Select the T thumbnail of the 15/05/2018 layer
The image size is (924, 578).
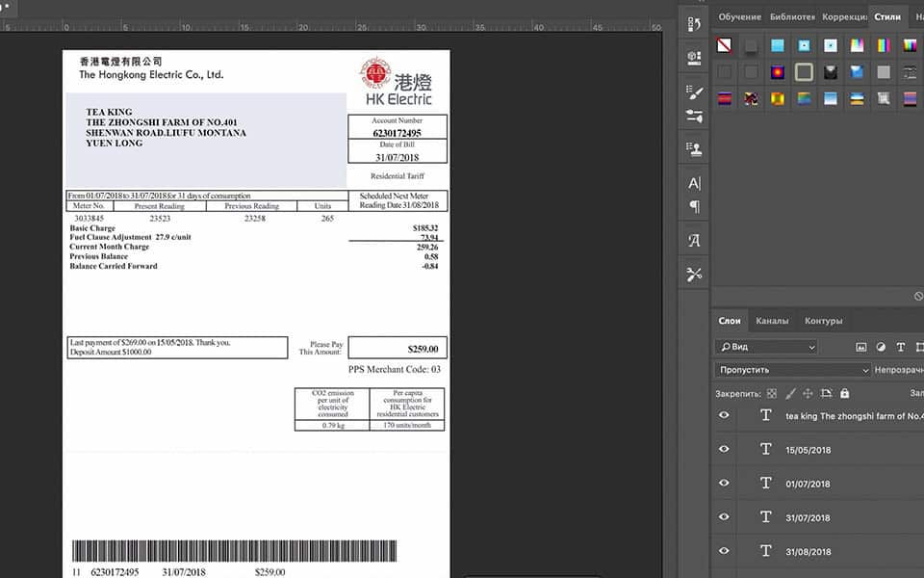(x=765, y=450)
